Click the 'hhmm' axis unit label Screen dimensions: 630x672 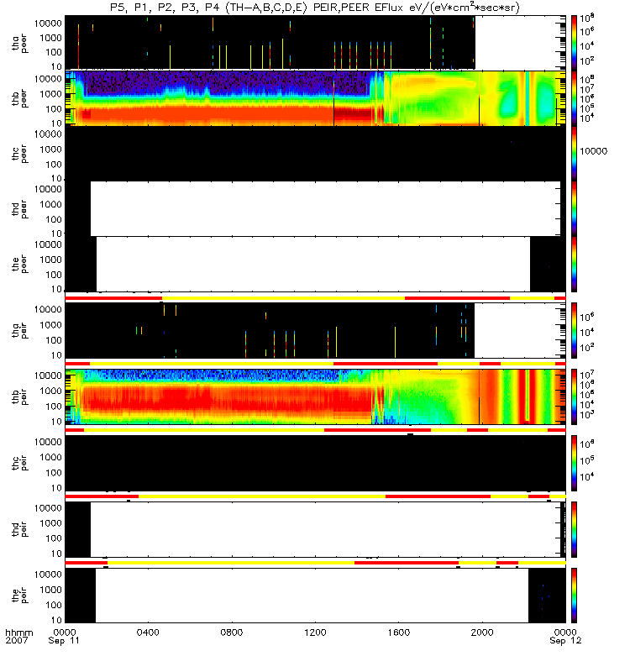click(x=18, y=633)
